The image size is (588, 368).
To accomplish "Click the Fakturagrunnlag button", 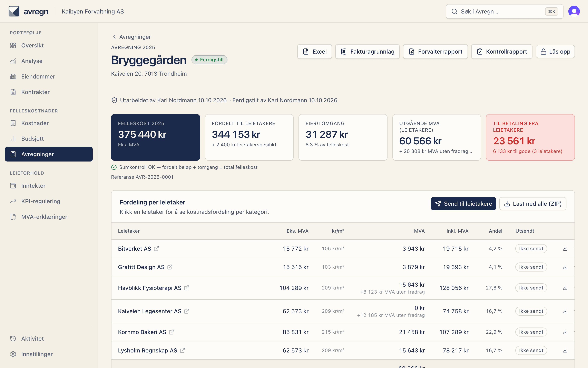I will pyautogui.click(x=367, y=52).
